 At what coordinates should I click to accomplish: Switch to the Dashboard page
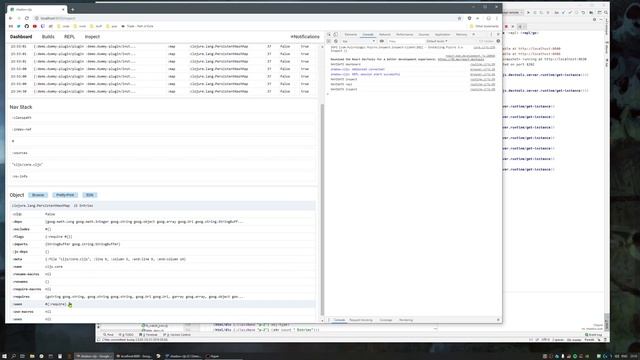pos(21,37)
